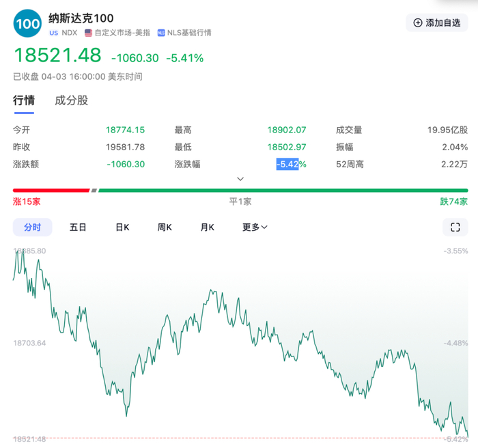This screenshot has height=448, width=478.
Task: Click the red advancers bar segment
Action: pos(51,191)
